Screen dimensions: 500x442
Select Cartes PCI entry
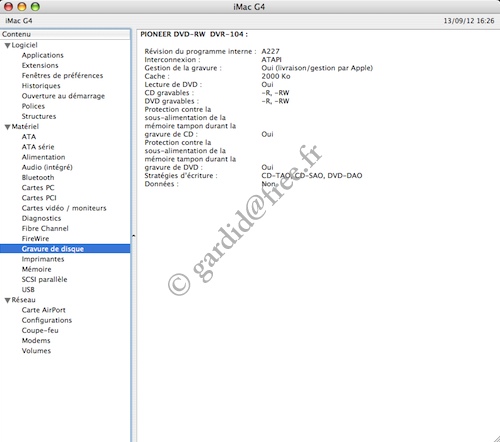click(x=39, y=198)
